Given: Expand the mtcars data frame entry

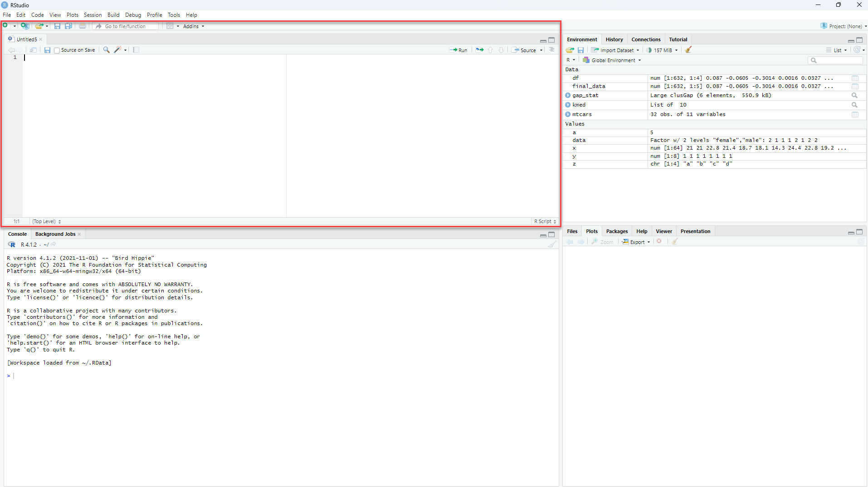Looking at the screenshot, I should coord(568,114).
